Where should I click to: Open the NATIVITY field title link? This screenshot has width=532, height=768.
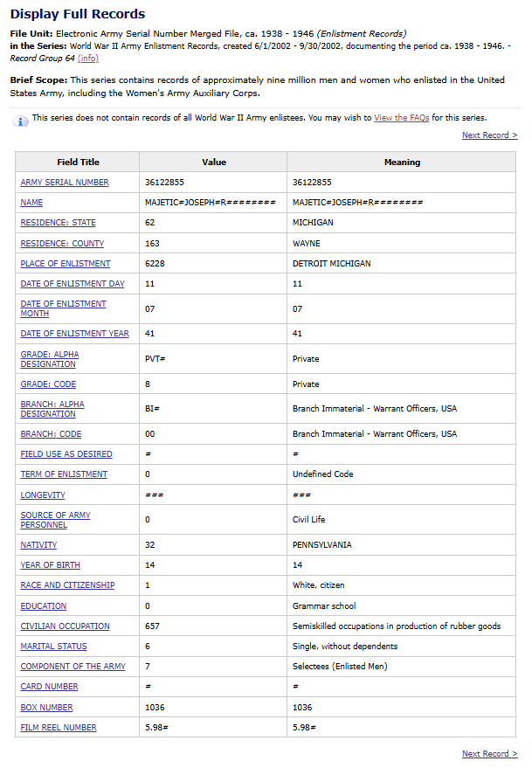(38, 545)
